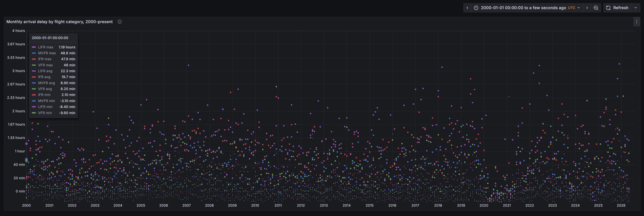The height and width of the screenshot is (216, 644).
Task: Click the 'IFR avg' 19.7 min value
Action: (68, 77)
